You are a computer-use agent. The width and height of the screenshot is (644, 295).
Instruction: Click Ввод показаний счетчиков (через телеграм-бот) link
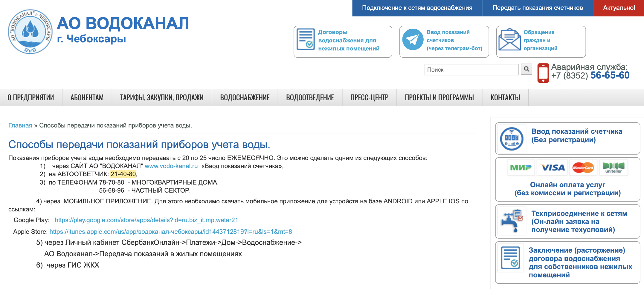point(454,40)
